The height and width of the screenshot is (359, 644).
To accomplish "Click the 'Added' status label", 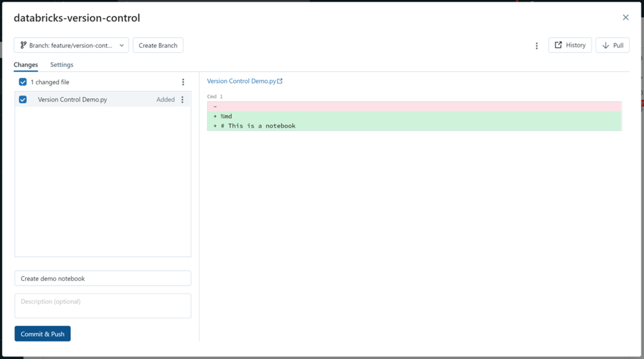I will coord(165,99).
